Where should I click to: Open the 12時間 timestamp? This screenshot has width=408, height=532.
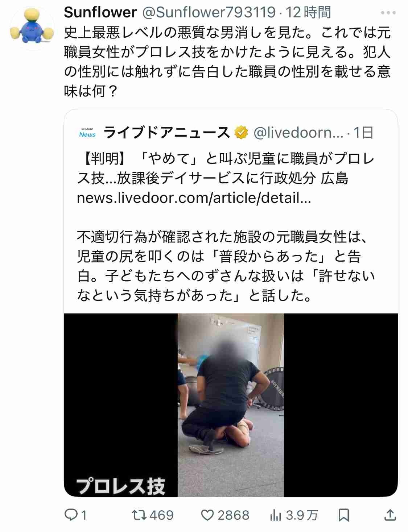[308, 13]
